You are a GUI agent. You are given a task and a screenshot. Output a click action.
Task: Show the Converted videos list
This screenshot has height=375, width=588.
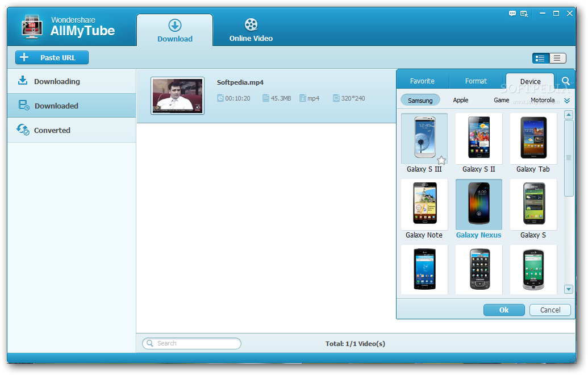click(x=72, y=130)
